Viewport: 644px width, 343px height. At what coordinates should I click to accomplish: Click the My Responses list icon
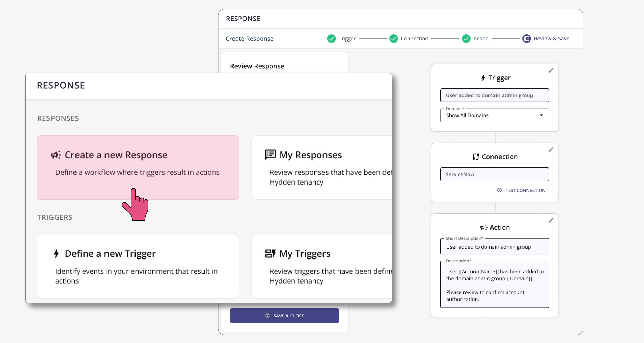tap(270, 155)
